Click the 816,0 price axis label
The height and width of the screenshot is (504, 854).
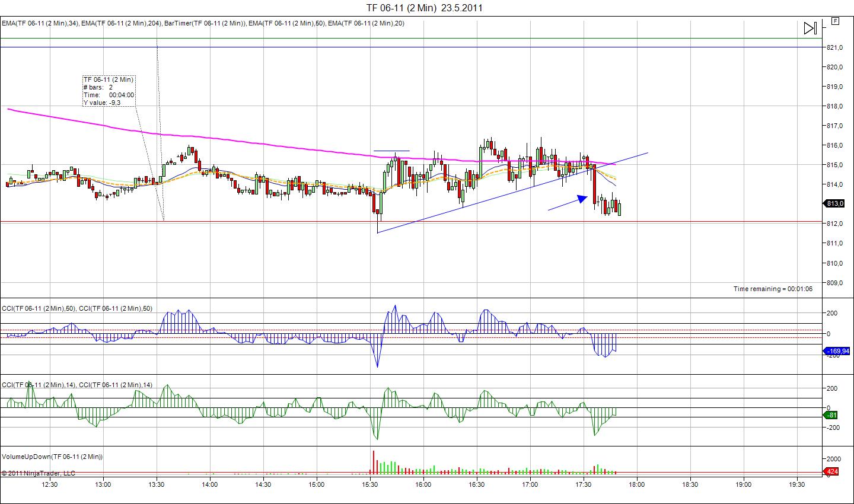point(834,145)
